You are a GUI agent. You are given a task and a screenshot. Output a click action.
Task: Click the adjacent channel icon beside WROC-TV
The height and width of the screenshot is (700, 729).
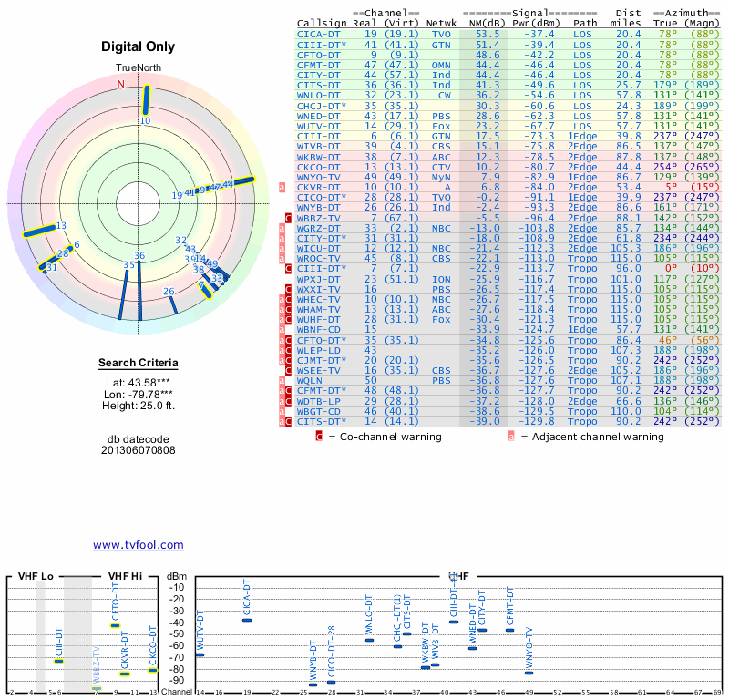click(282, 258)
